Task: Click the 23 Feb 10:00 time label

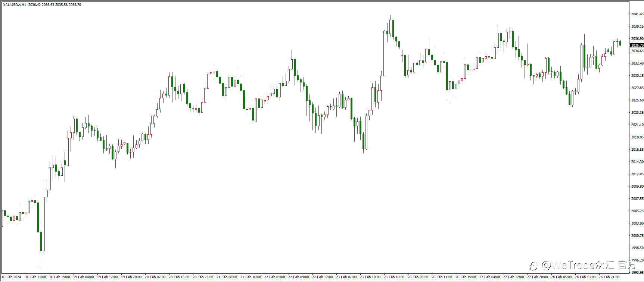Action: 370,277
